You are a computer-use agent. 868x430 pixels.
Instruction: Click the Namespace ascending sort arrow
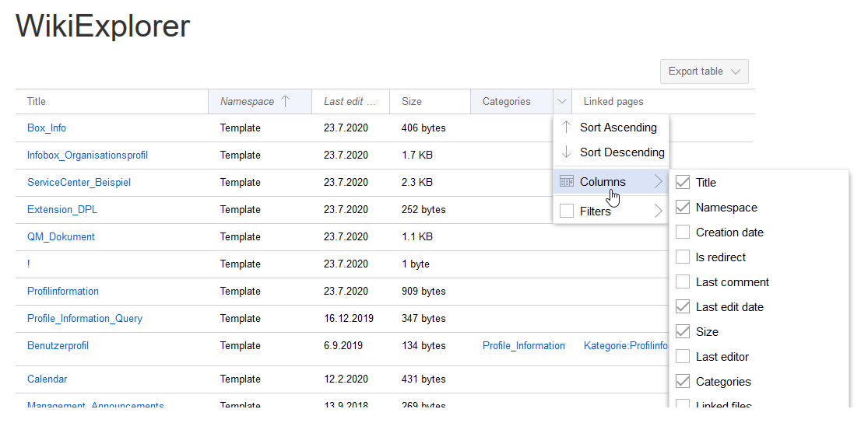click(x=285, y=101)
